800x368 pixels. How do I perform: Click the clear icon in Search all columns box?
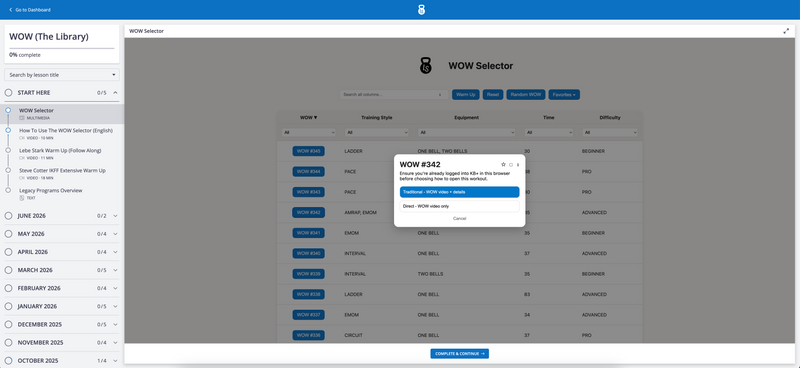pyautogui.click(x=440, y=94)
